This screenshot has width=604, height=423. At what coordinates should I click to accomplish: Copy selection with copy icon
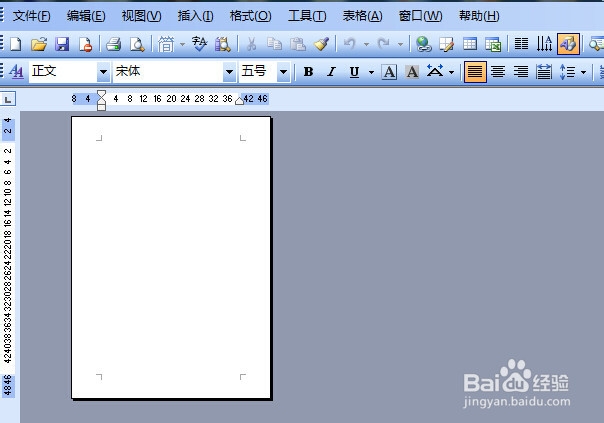[274, 44]
